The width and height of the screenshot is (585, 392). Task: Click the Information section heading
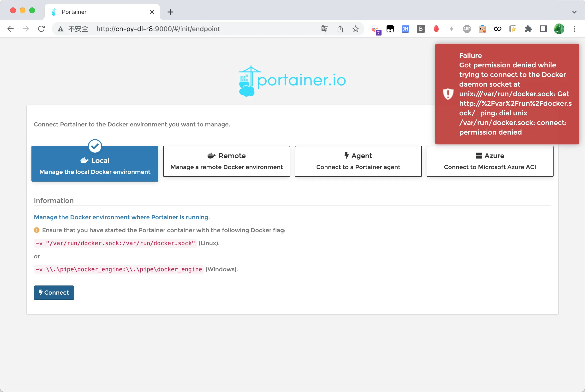click(x=54, y=201)
